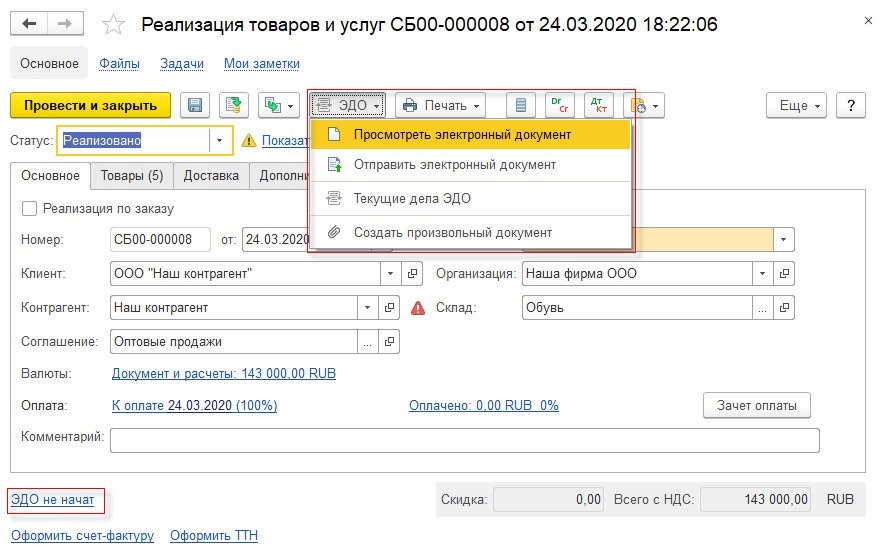Image resolution: width=882 pixels, height=553 pixels.
Task: Choose Отправить электронный документ menu item
Action: [470, 165]
